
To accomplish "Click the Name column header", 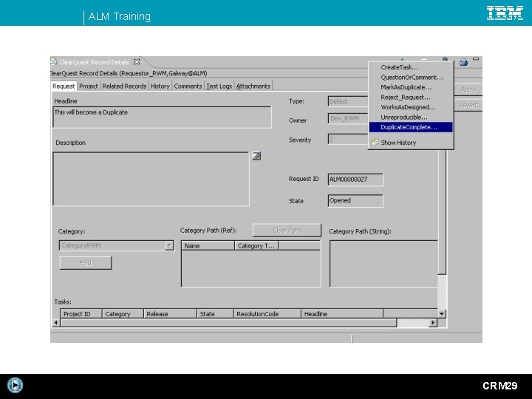I will 208,245.
